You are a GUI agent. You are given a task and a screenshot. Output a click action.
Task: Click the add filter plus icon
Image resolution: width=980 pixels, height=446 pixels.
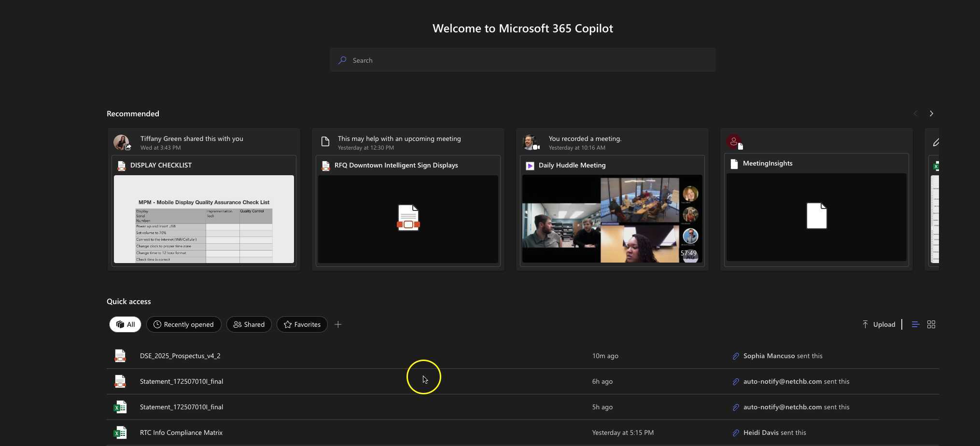[338, 324]
